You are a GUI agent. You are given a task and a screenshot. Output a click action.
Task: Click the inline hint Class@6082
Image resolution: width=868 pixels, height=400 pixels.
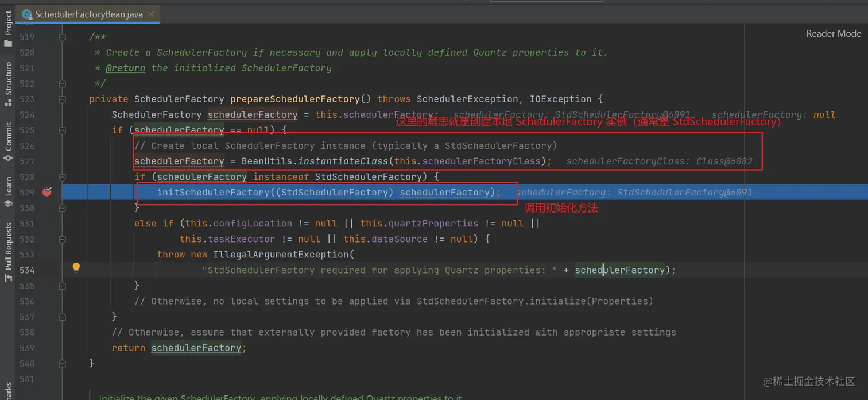(724, 161)
